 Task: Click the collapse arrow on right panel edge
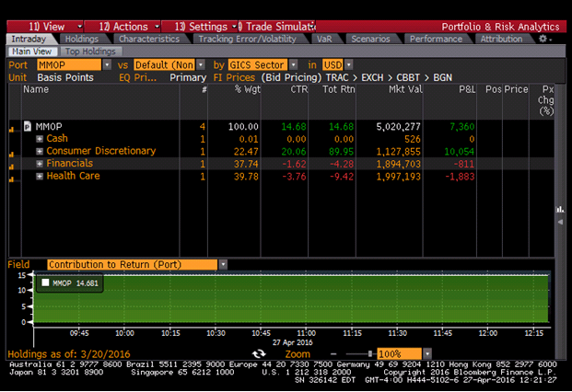[x=559, y=210]
